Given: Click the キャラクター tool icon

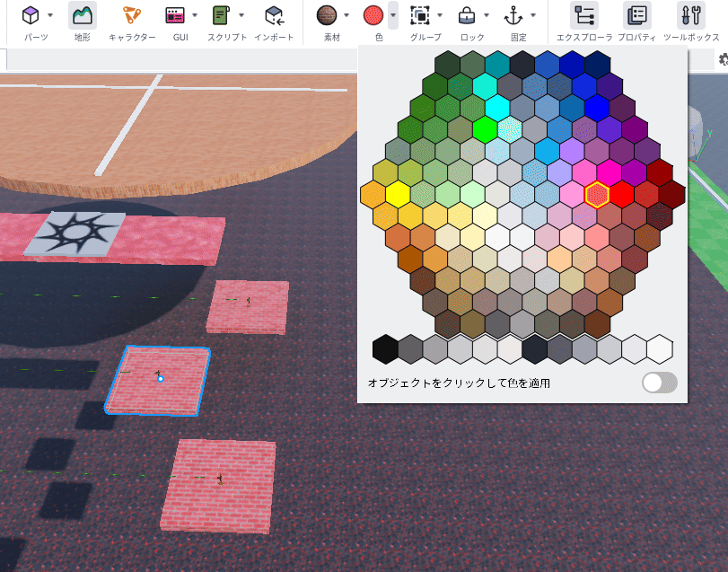Looking at the screenshot, I should (132, 15).
